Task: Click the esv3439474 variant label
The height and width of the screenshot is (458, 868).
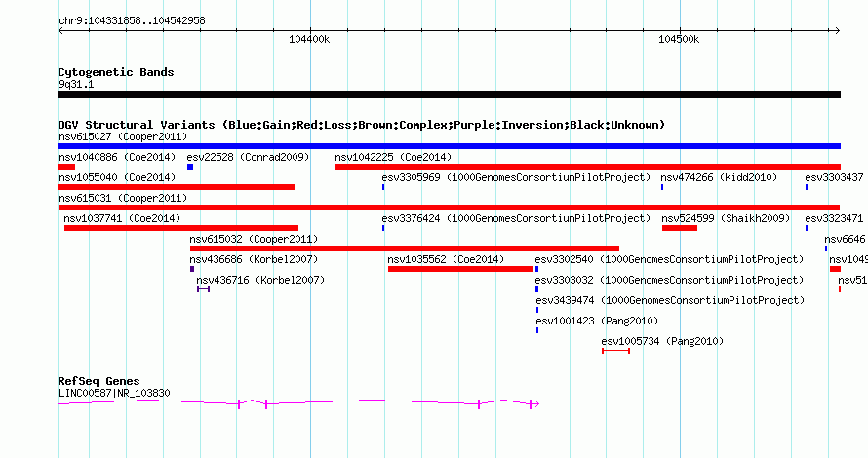Action: pyautogui.click(x=670, y=300)
